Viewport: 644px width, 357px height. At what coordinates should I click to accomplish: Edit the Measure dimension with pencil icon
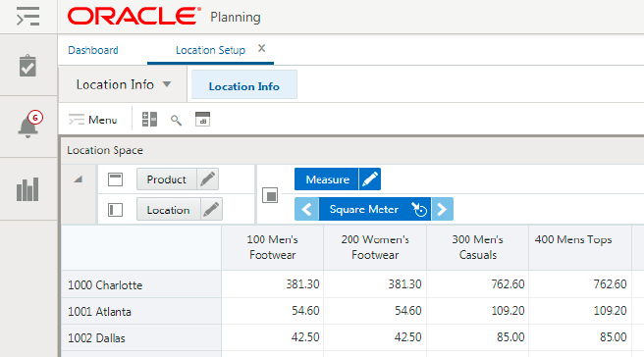click(x=370, y=178)
